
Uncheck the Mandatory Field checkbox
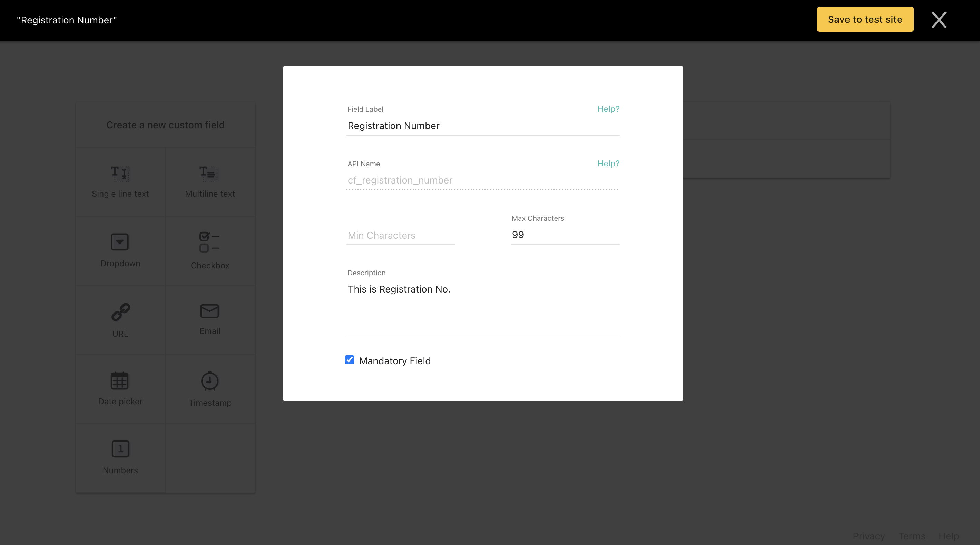coord(350,360)
